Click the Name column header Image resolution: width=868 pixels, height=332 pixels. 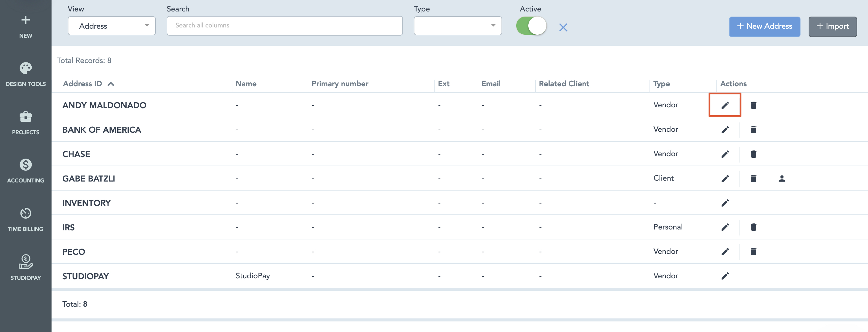click(x=246, y=84)
